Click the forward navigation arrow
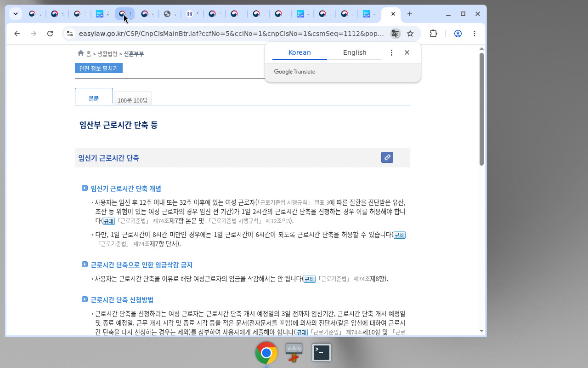Screen dimensions: 588x368 tap(34, 34)
